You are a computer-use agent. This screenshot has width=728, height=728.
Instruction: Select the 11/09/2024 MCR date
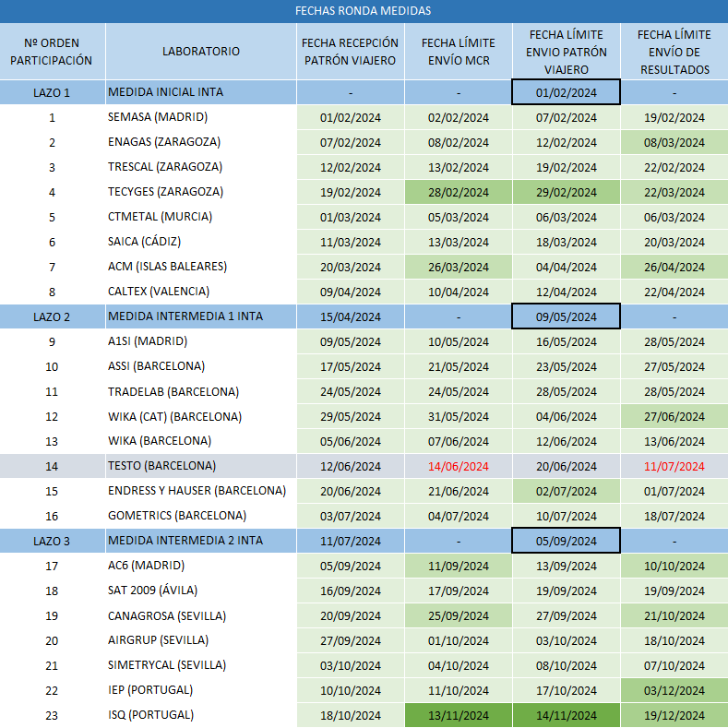(459, 566)
